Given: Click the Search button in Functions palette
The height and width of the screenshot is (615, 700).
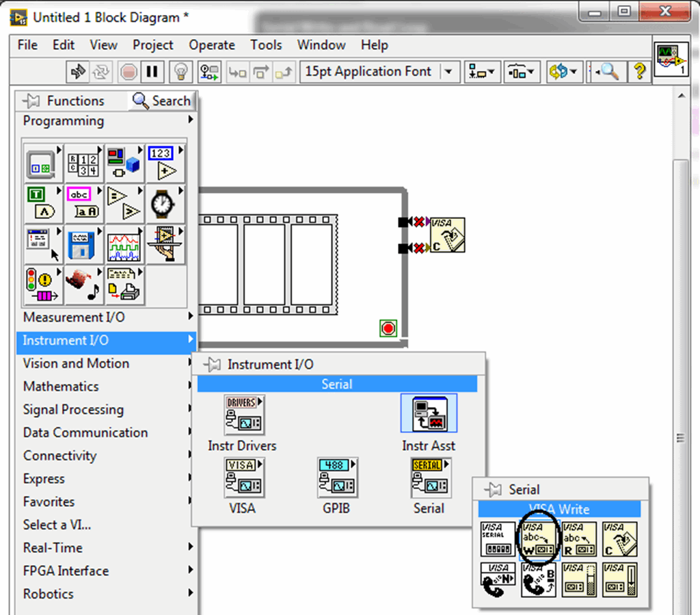Looking at the screenshot, I should 161,100.
